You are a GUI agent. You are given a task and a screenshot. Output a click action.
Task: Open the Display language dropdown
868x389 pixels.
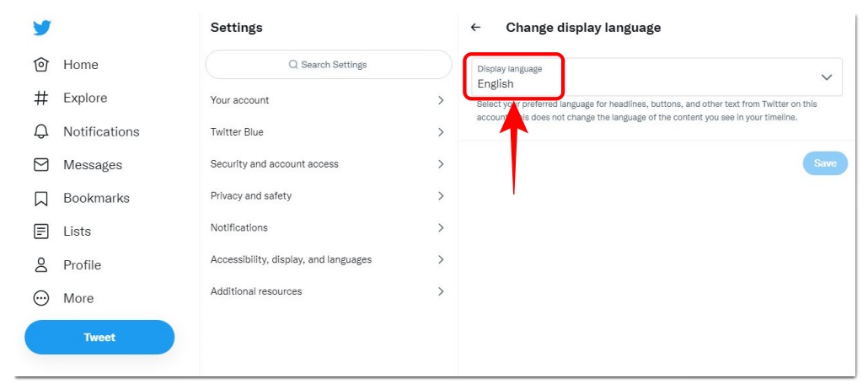[x=656, y=77]
